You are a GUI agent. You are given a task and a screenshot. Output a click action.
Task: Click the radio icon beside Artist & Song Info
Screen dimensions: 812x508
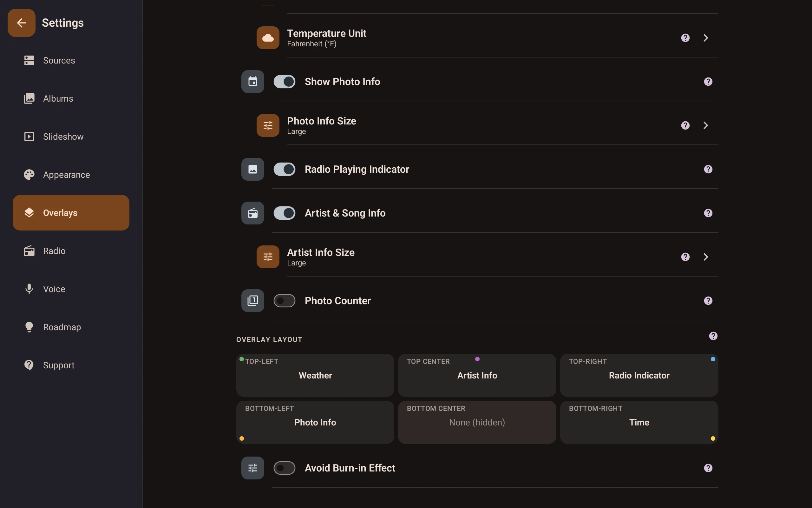coord(253,213)
